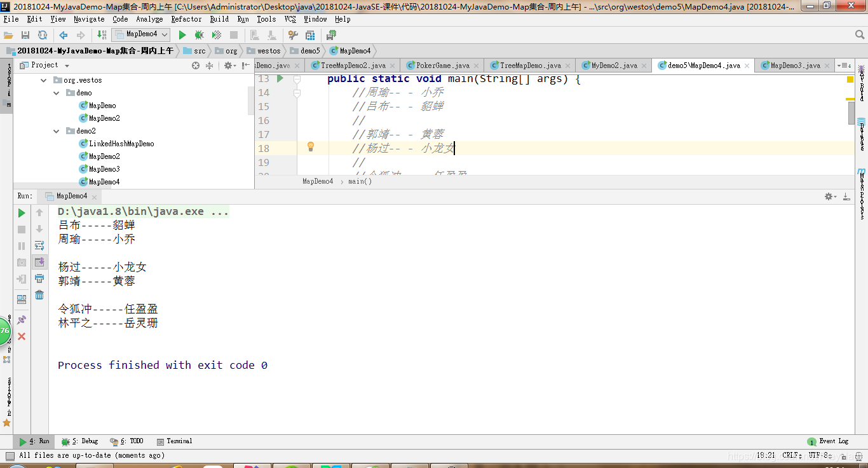Open file with the folder toolbar icon

(x=9, y=35)
